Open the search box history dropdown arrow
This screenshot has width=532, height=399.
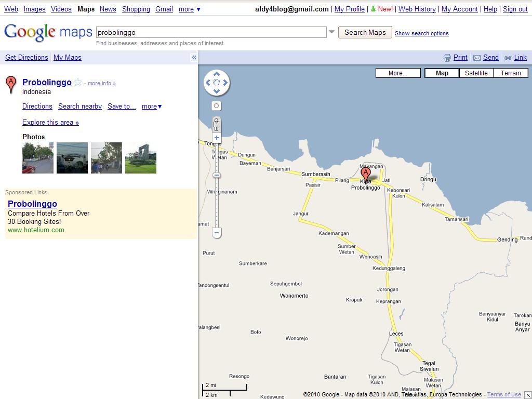pyautogui.click(x=332, y=32)
